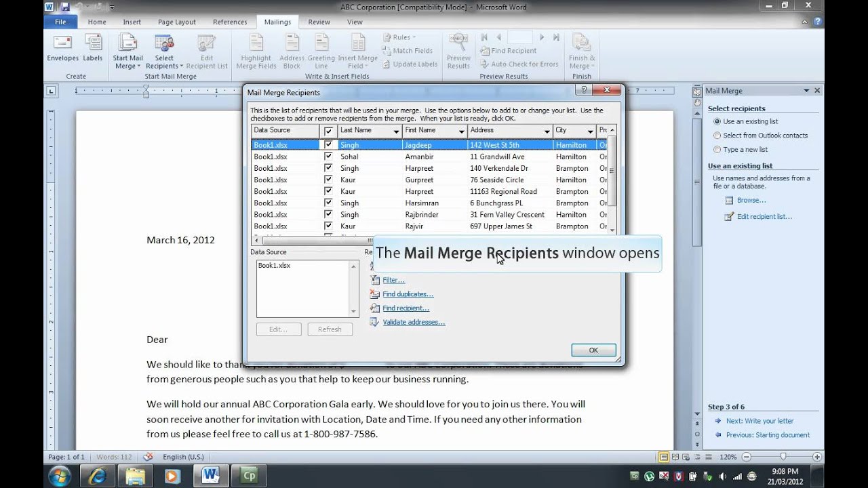Image resolution: width=868 pixels, height=488 pixels.
Task: Open the Windows Start menu
Action: pyautogui.click(x=59, y=474)
